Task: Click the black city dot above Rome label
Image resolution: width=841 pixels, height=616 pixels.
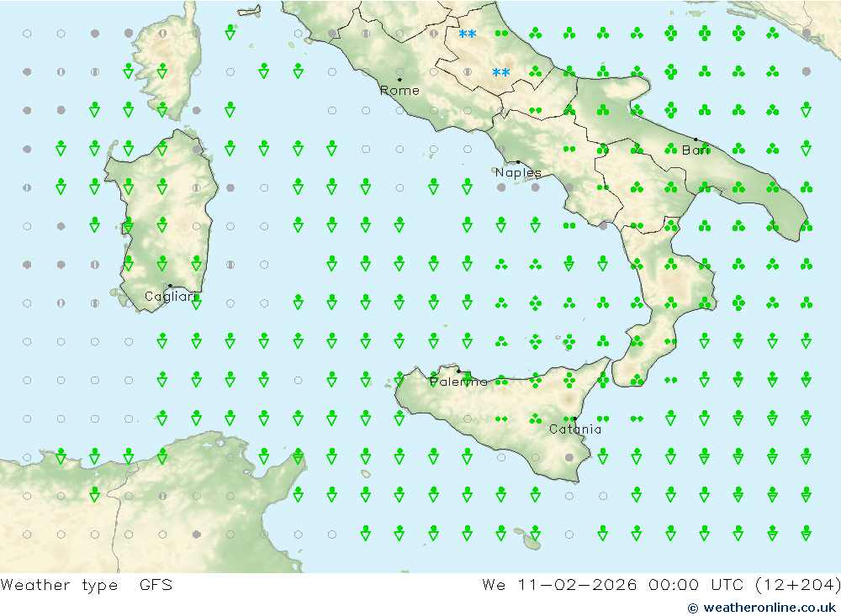Action: [x=399, y=80]
